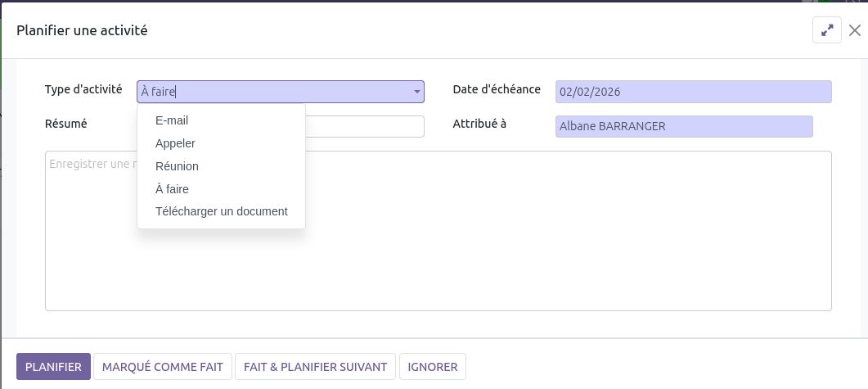The width and height of the screenshot is (868, 389).
Task: Choose Télécharger un document option
Action: [x=221, y=211]
